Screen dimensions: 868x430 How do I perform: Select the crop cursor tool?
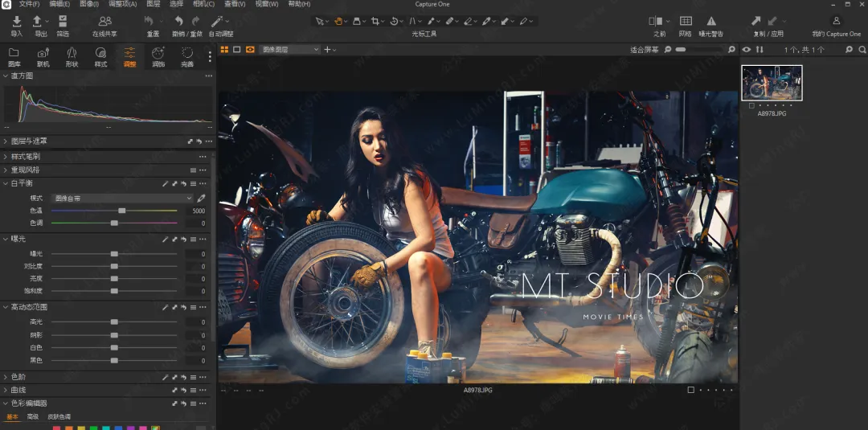pyautogui.click(x=375, y=21)
